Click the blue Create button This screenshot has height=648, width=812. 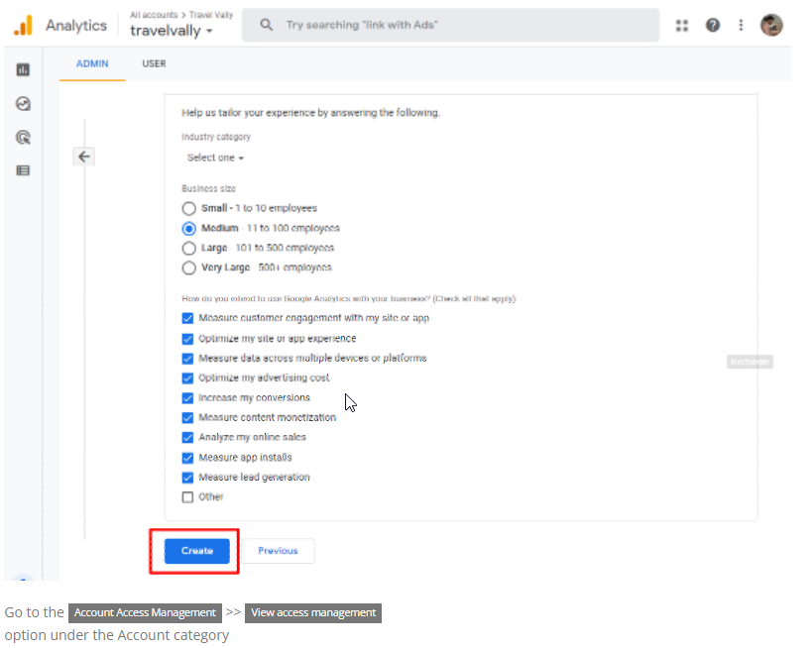196,551
